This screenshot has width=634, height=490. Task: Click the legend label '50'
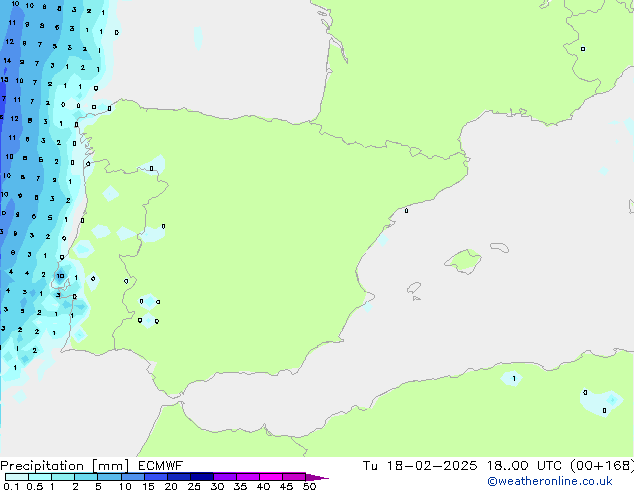point(309,486)
